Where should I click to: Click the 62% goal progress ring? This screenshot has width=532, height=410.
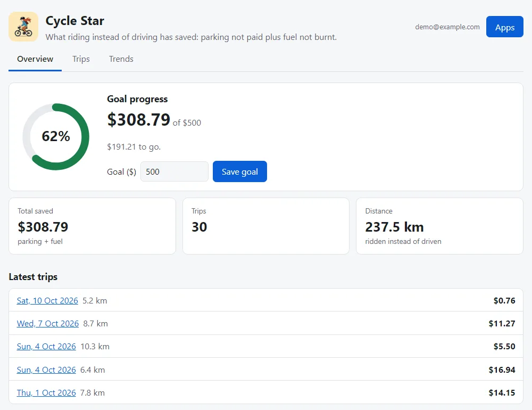(56, 136)
